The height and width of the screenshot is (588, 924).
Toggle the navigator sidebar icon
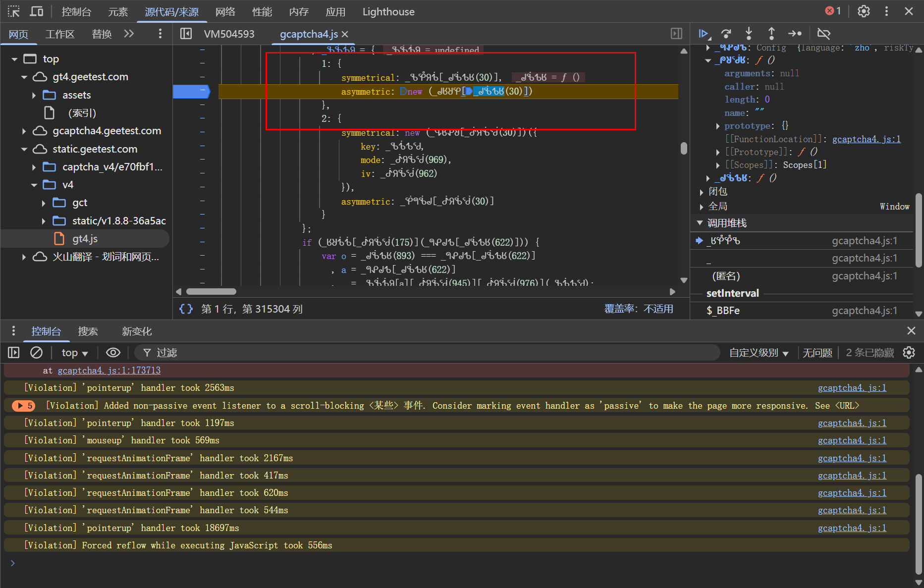186,34
